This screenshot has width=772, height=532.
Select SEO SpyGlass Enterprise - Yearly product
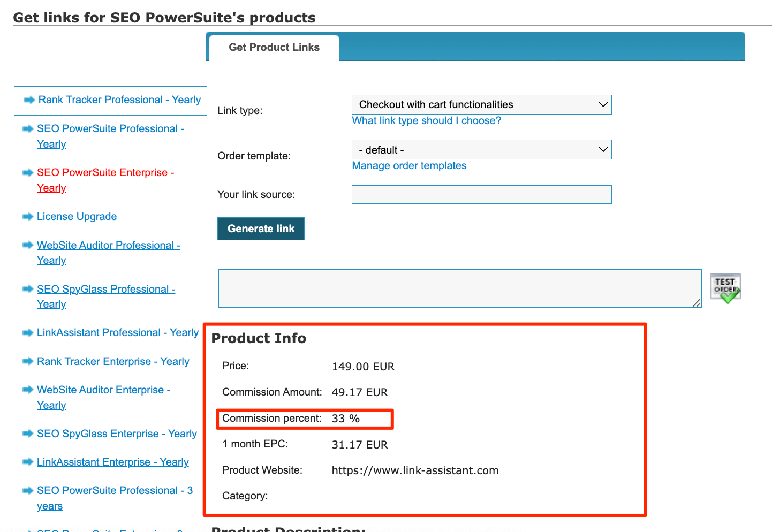(x=117, y=434)
